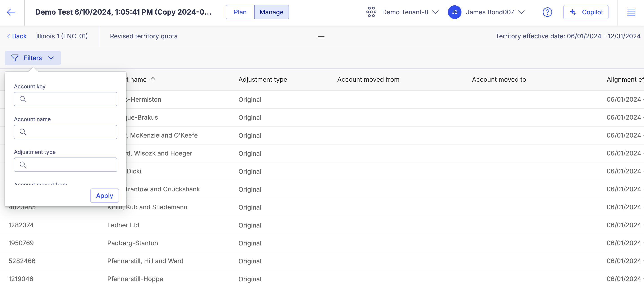The width and height of the screenshot is (644, 302).
Task: Open the main menu hamburger icon
Action: tap(631, 12)
